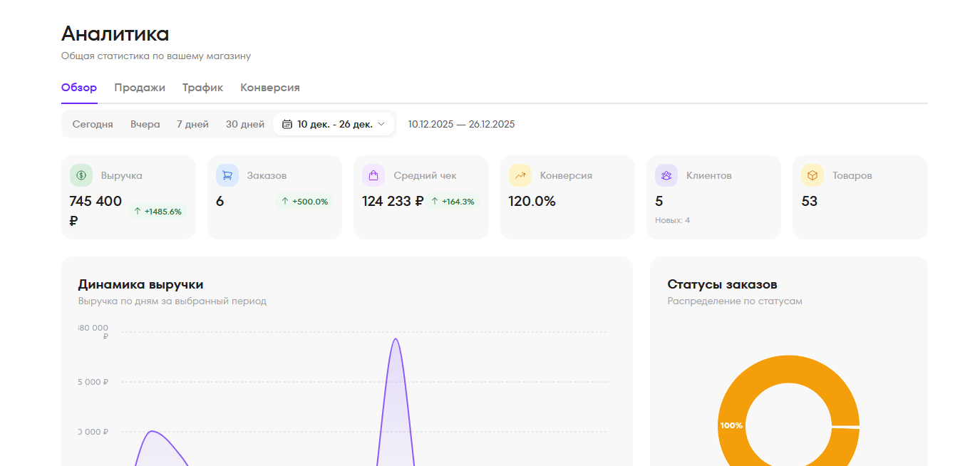
Task: Switch to the Продажи tab
Action: 140,88
